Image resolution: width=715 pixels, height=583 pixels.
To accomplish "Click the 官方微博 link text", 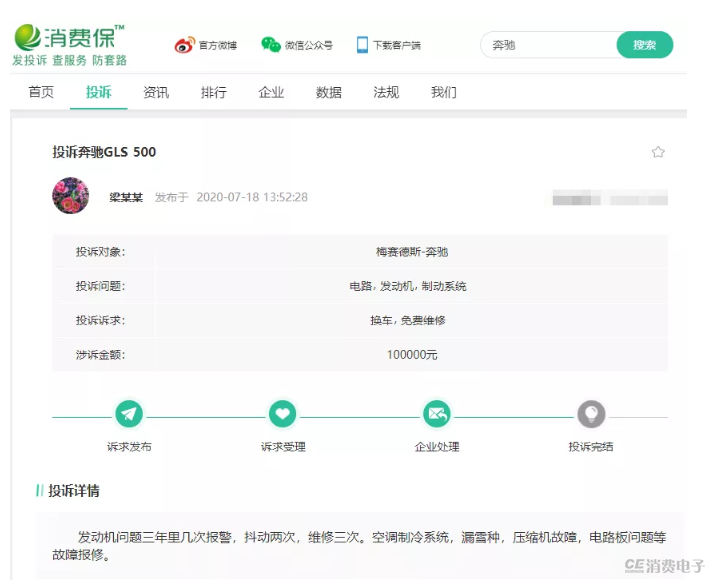I will tap(218, 45).
